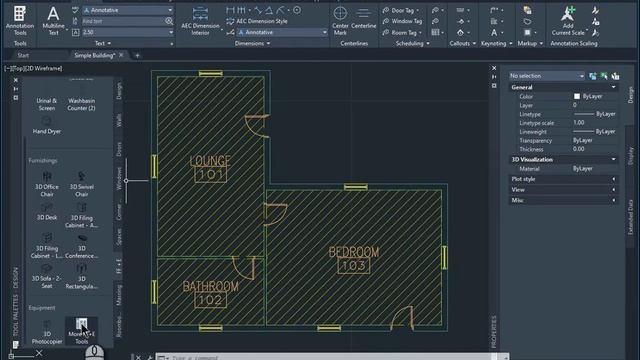Viewport: 640px width, 360px height.
Task: Click the Find text input field
Action: pos(123,21)
